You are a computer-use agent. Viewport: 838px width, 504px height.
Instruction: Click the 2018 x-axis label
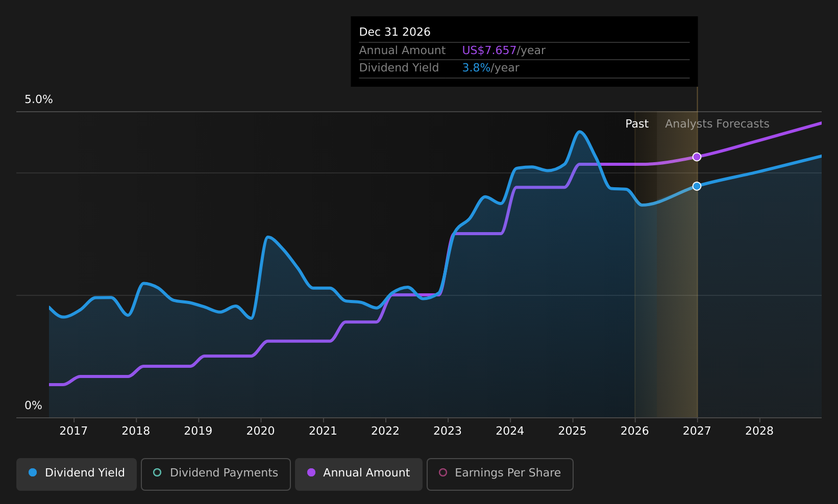click(136, 431)
